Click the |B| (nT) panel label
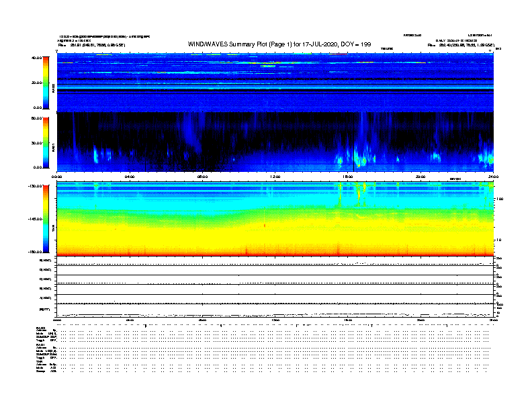 click(x=45, y=310)
